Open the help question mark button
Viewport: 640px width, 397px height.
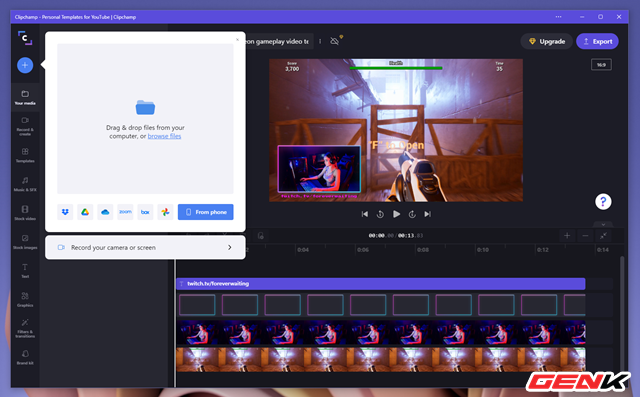click(x=603, y=202)
